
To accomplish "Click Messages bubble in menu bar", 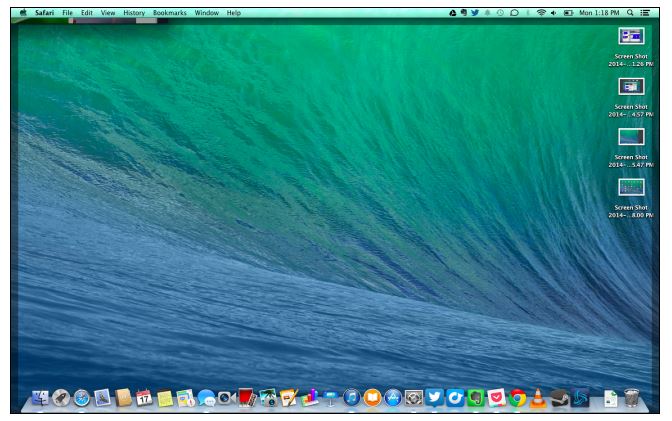I will pos(514,13).
